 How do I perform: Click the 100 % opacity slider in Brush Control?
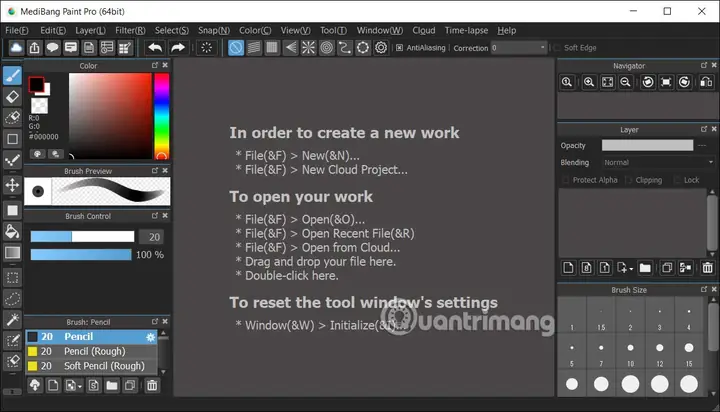(x=81, y=254)
